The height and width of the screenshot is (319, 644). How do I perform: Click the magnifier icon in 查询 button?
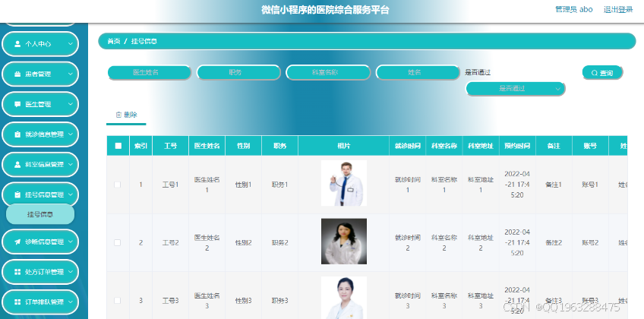[594, 73]
